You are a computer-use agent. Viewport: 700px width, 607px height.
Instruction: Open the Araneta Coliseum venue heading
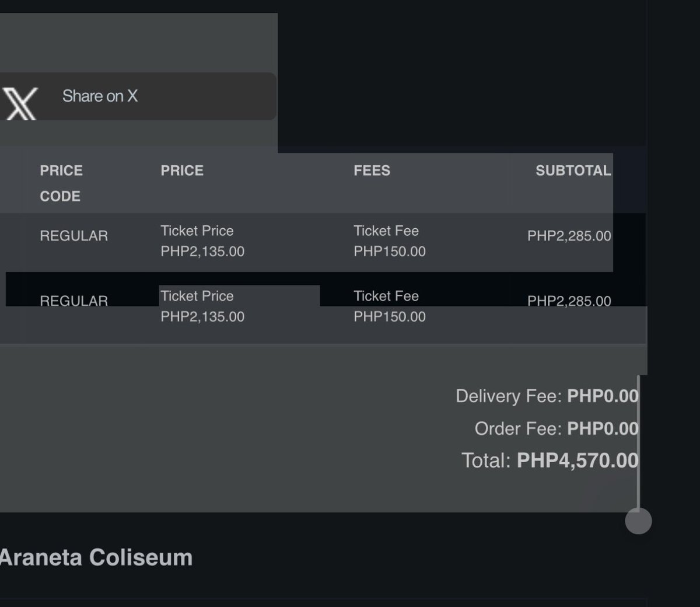pyautogui.click(x=96, y=557)
